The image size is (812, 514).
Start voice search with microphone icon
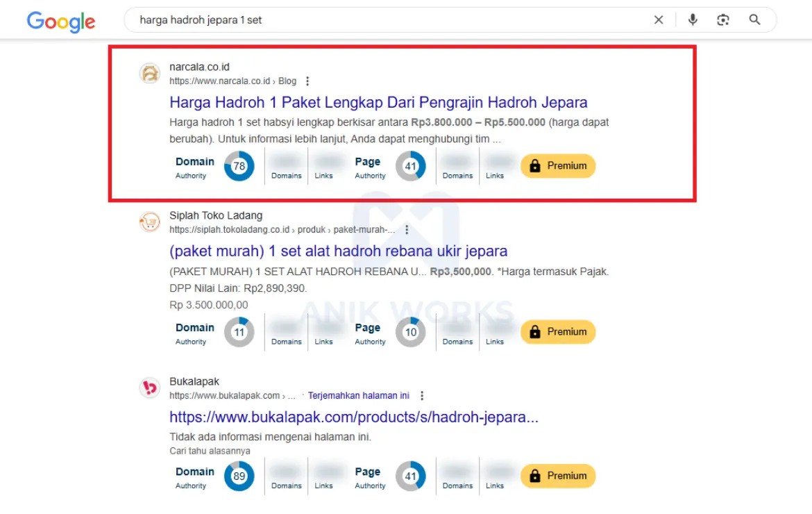coord(693,20)
